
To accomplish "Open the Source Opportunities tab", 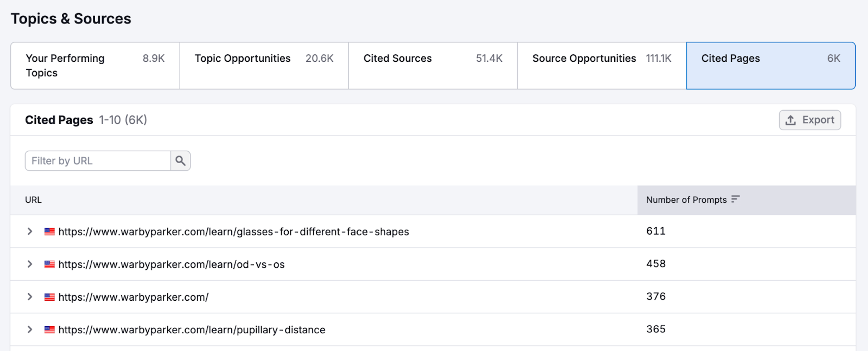I will (602, 66).
